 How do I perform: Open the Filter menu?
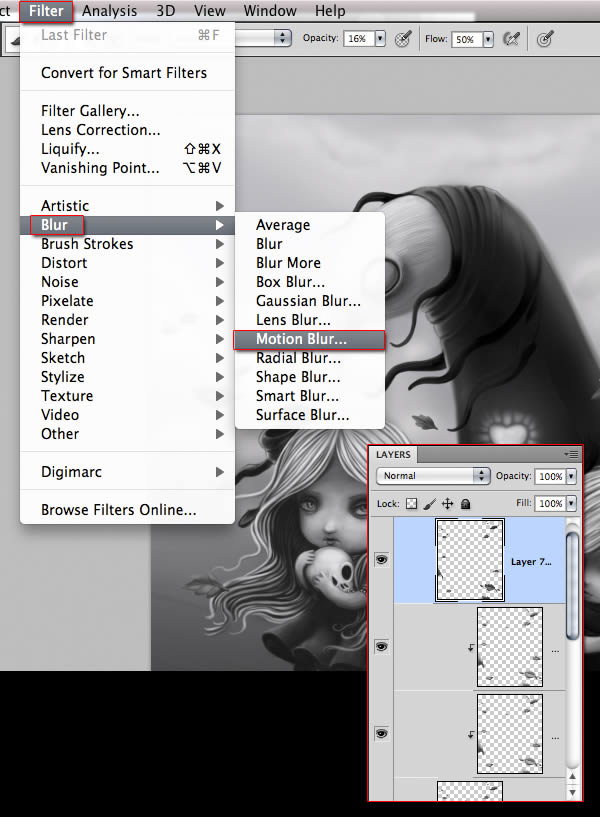(46, 11)
